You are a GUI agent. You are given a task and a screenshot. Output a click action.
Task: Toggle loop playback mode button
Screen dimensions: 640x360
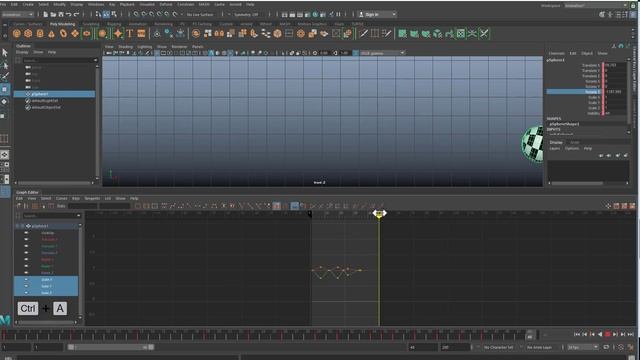[x=606, y=347]
